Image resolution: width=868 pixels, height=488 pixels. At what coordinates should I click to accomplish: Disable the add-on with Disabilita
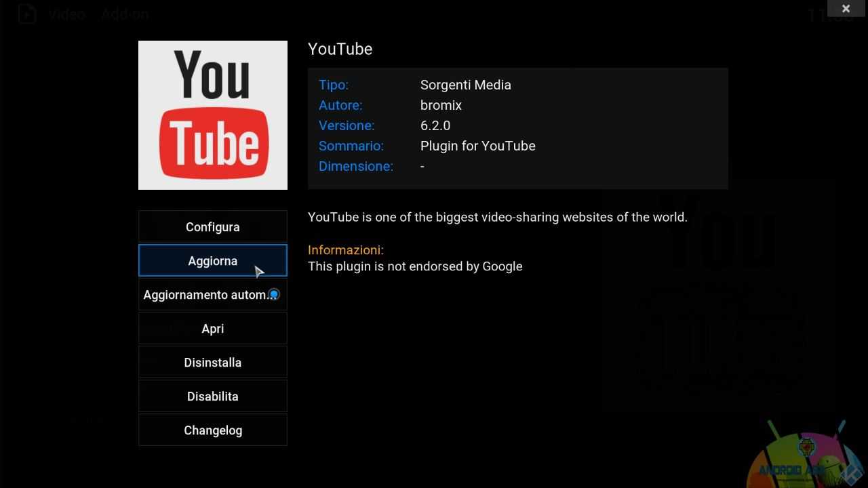click(x=212, y=396)
